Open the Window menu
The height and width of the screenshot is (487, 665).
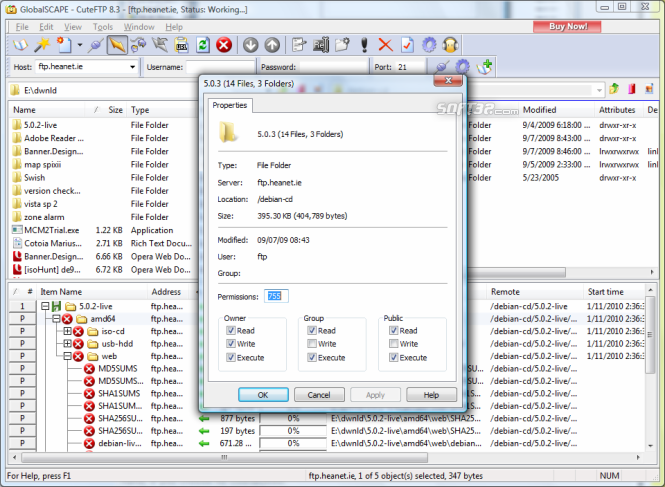click(139, 27)
